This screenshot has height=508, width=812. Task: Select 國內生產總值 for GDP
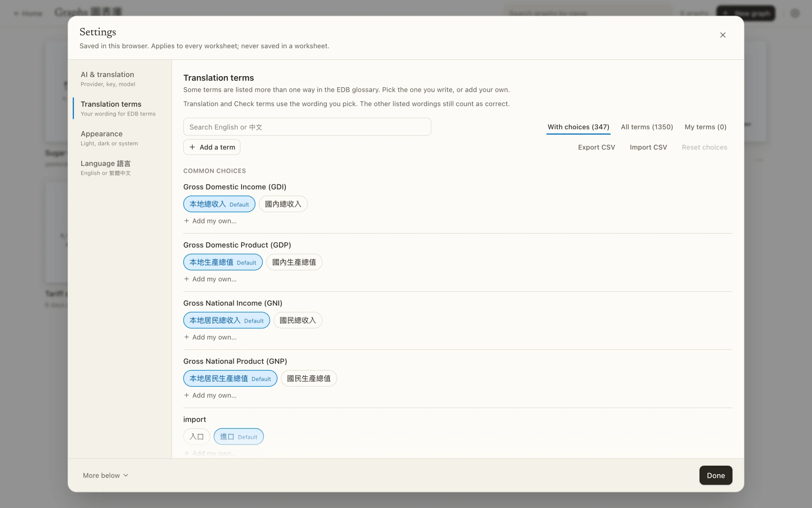click(294, 262)
